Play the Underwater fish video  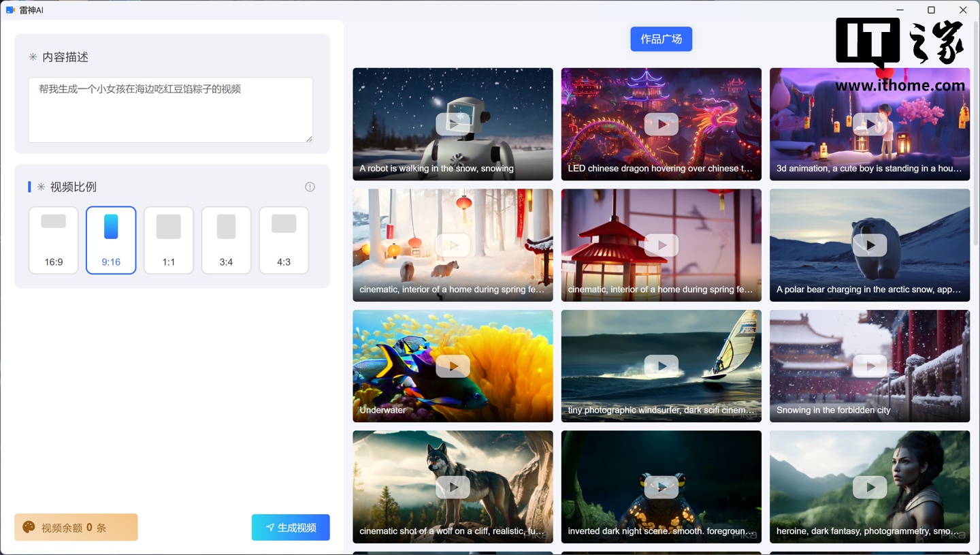pyautogui.click(x=453, y=366)
